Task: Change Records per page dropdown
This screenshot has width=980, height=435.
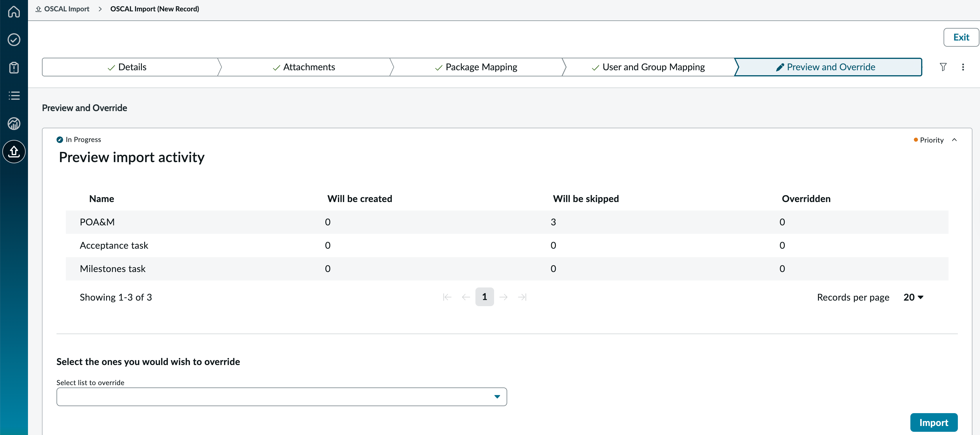Action: (913, 297)
